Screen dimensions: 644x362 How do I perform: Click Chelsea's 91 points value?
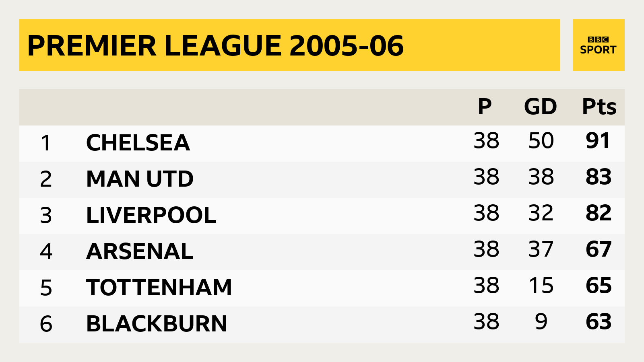point(598,141)
